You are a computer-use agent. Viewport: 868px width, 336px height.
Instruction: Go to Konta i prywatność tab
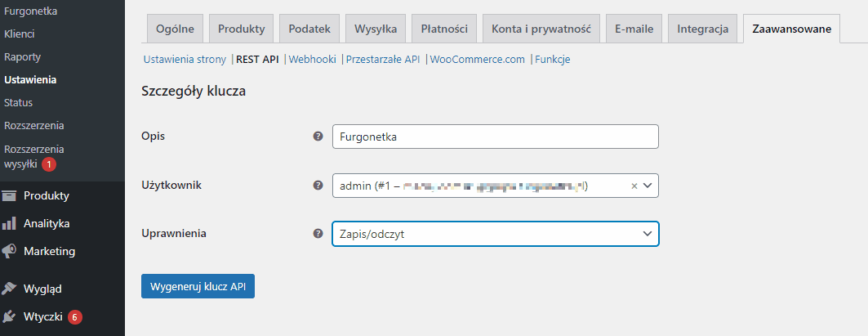(541, 29)
